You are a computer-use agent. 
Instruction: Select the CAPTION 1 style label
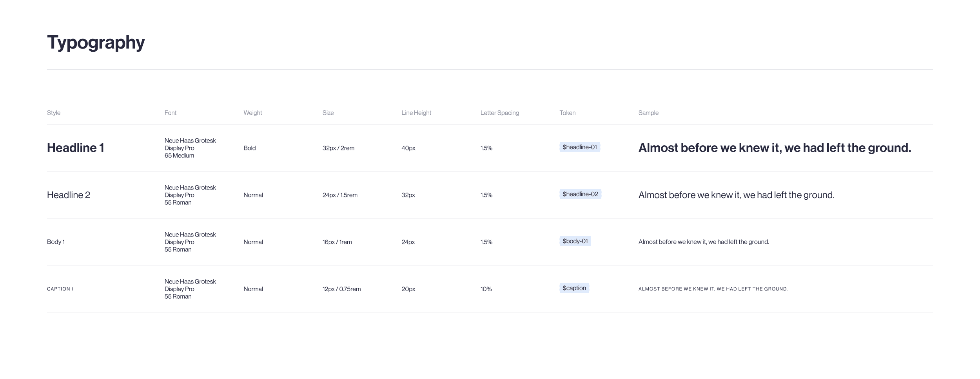pyautogui.click(x=60, y=289)
